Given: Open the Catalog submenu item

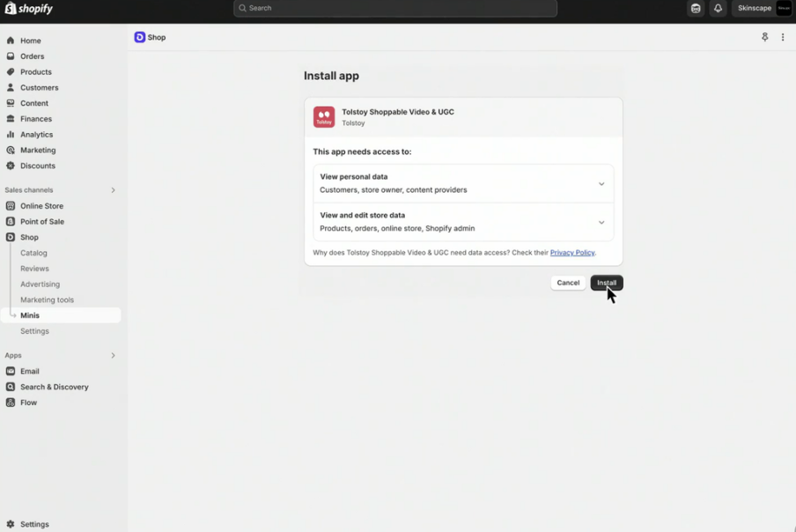Looking at the screenshot, I should point(33,253).
